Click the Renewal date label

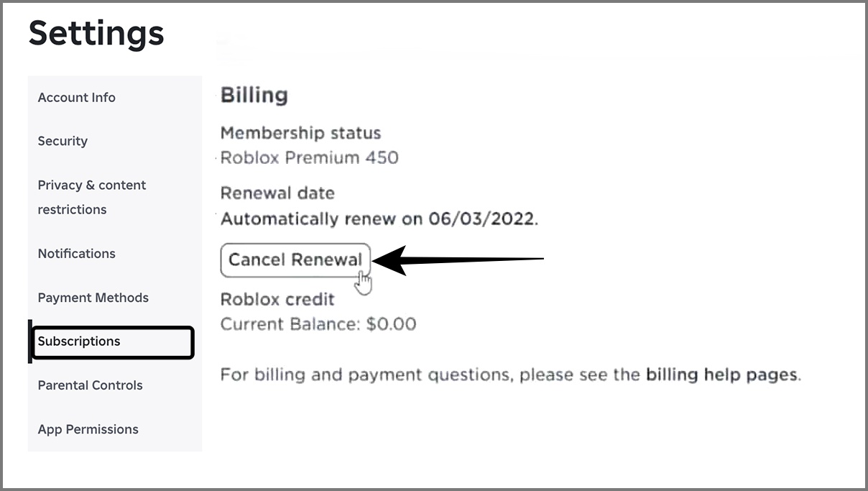277,193
